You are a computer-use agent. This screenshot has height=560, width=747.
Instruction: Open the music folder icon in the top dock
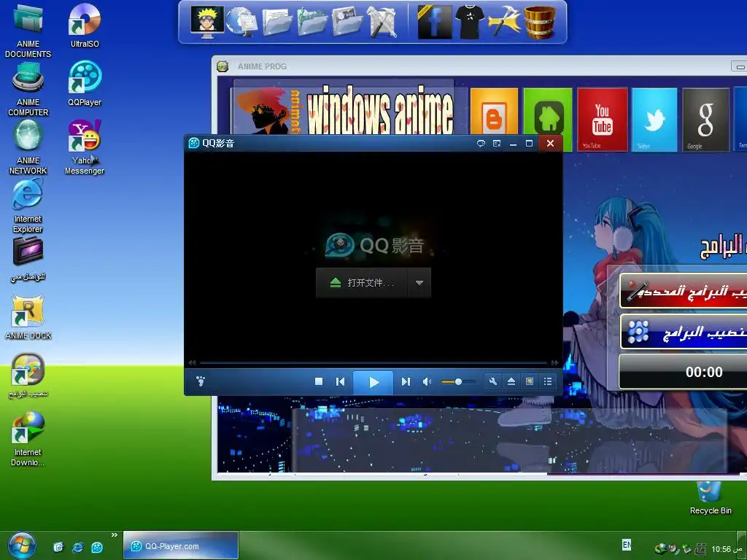point(312,22)
